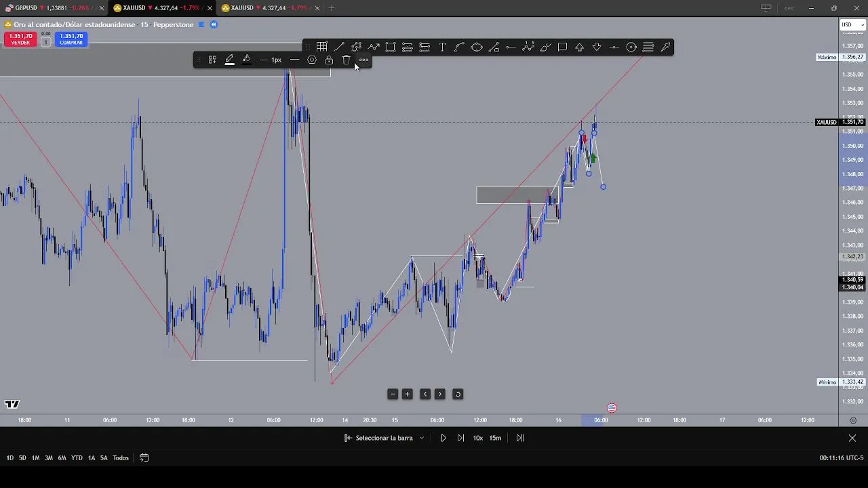Delete the selected drawing
The width and height of the screenshot is (868, 488).
[347, 60]
